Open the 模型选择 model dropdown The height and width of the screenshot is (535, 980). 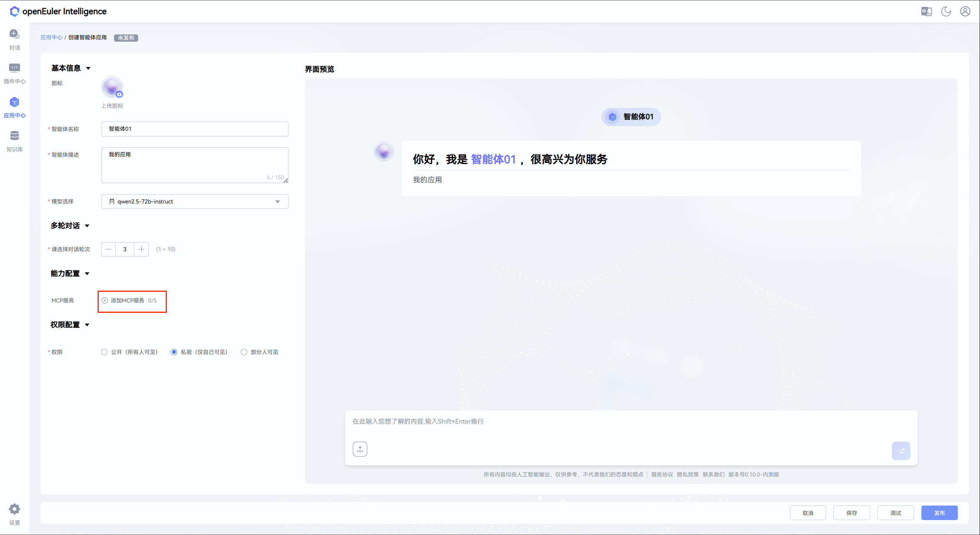(x=194, y=202)
